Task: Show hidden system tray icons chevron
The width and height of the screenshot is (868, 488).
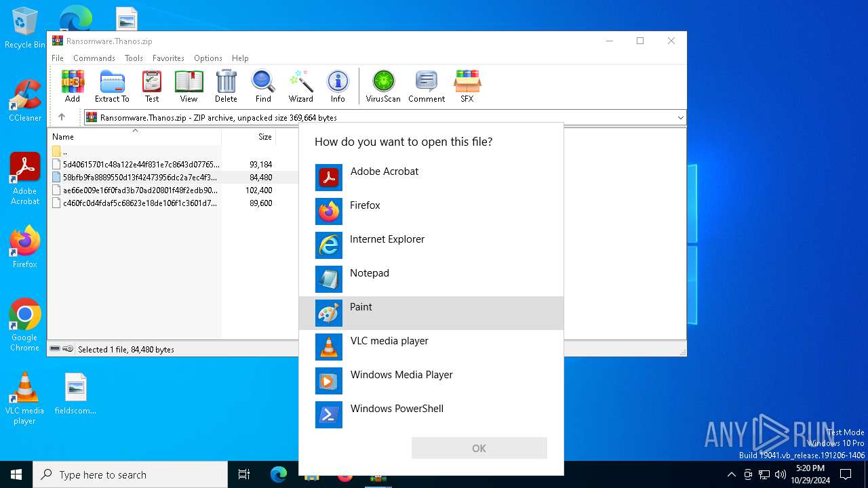Action: [x=731, y=474]
